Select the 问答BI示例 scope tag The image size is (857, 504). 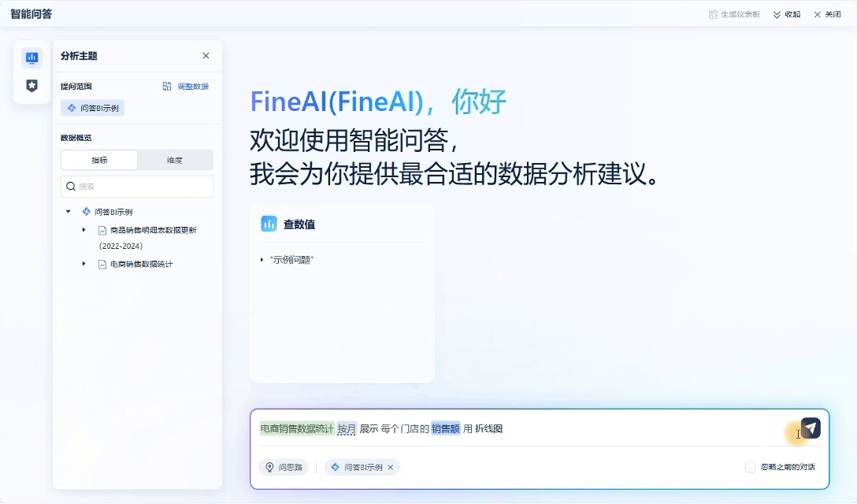(x=92, y=108)
